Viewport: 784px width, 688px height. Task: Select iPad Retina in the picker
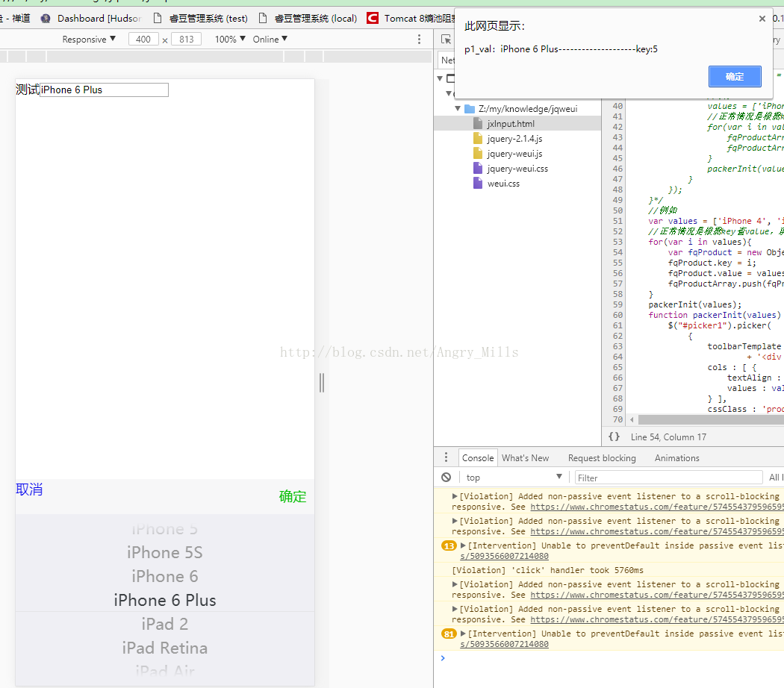(165, 648)
